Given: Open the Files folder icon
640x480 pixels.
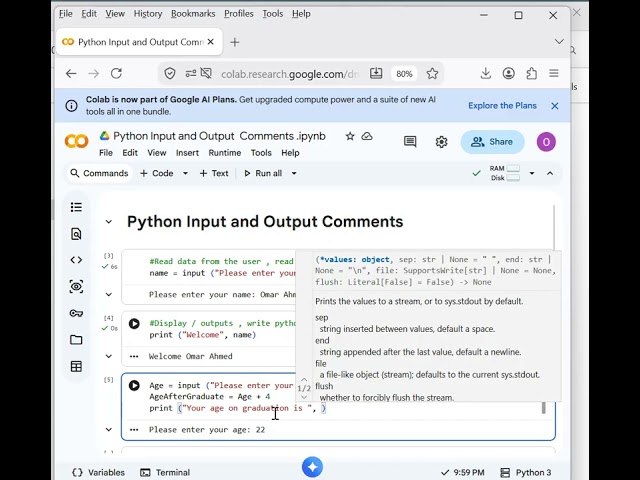Looking at the screenshot, I should 76,340.
